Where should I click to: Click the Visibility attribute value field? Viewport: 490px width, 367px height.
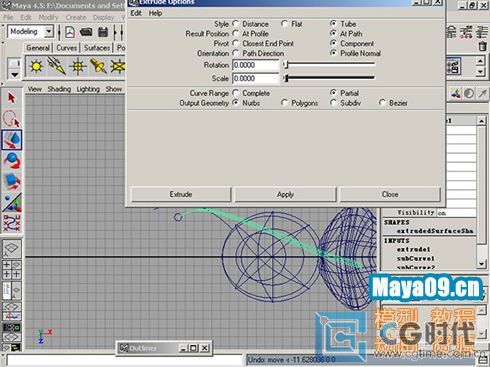pyautogui.click(x=456, y=213)
